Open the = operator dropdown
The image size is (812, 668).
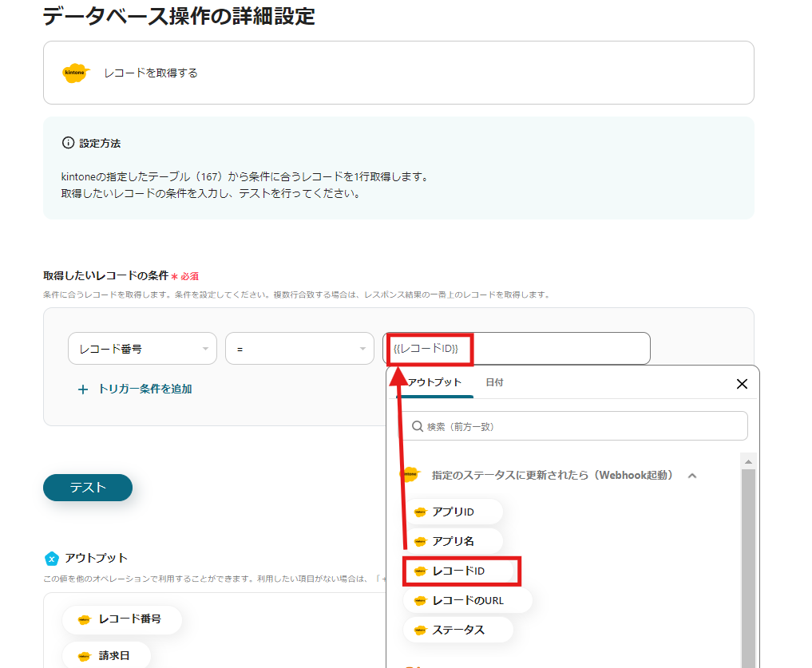coord(299,349)
